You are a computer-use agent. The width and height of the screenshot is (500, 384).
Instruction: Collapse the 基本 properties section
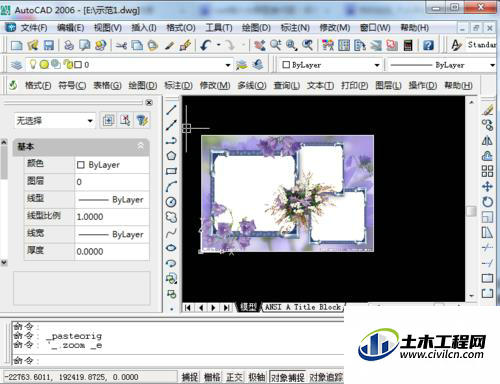coord(140,146)
